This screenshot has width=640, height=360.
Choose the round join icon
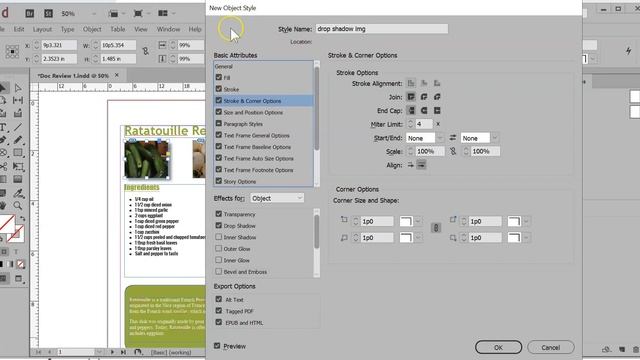424,97
